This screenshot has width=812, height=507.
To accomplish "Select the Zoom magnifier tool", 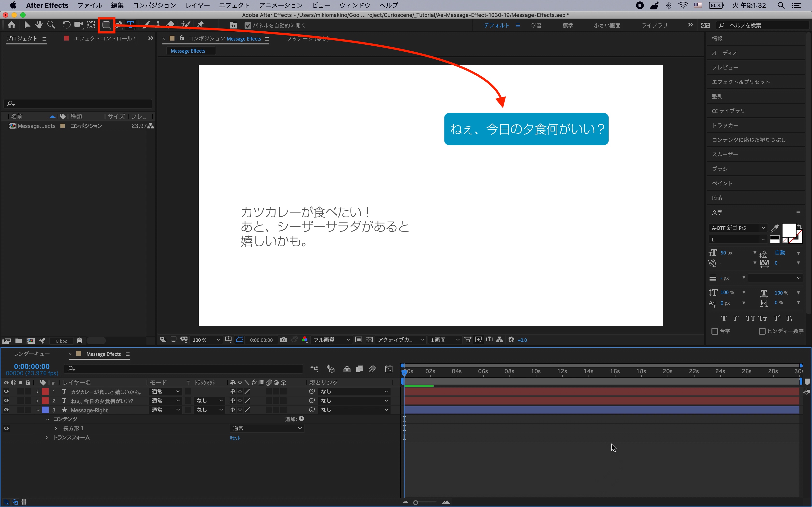I will tap(51, 25).
